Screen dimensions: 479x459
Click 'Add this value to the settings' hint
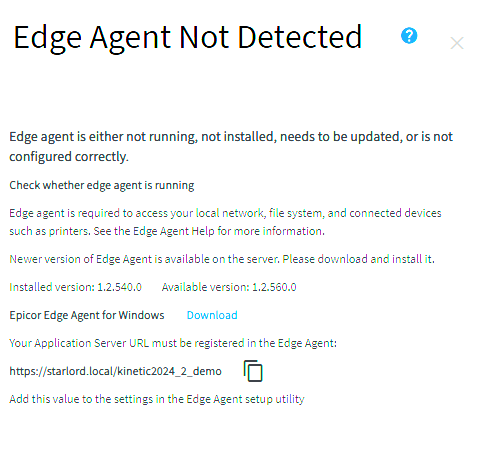[157, 399]
